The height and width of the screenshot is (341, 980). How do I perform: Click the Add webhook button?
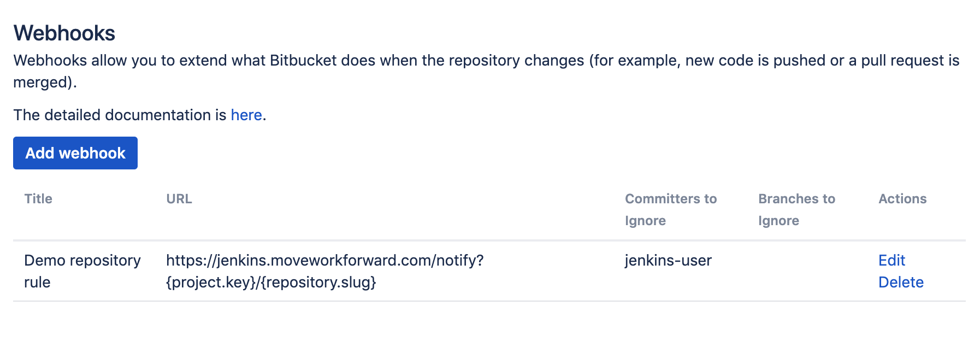pos(75,153)
